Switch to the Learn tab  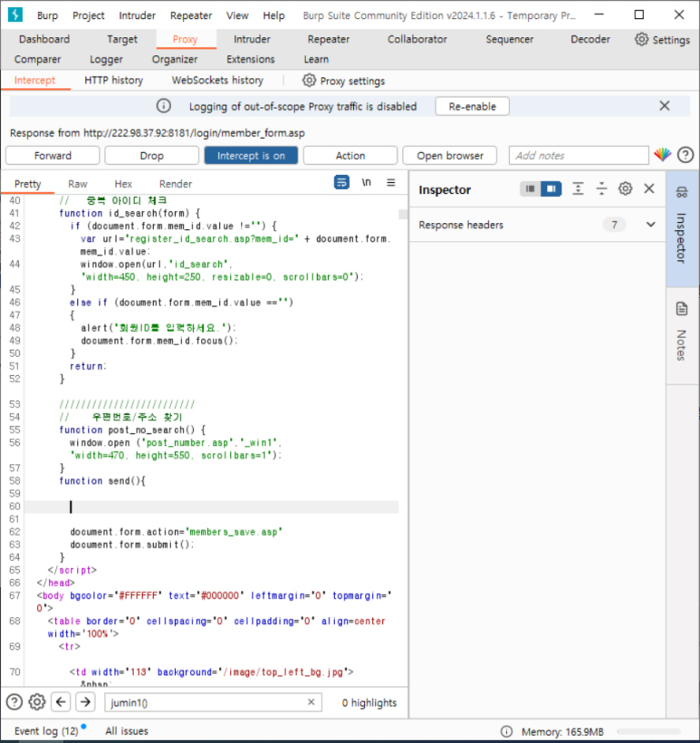(x=316, y=59)
